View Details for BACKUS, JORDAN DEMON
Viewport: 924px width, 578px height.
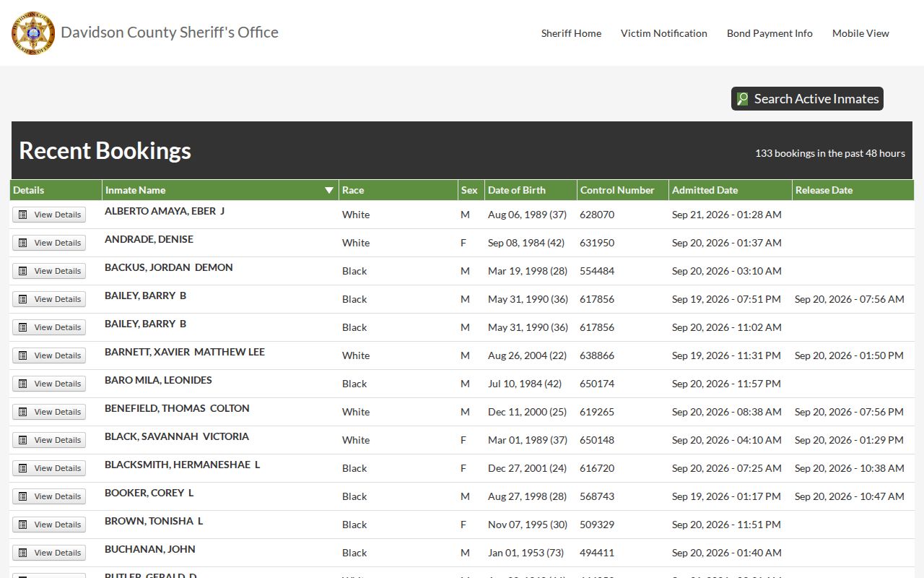point(49,271)
